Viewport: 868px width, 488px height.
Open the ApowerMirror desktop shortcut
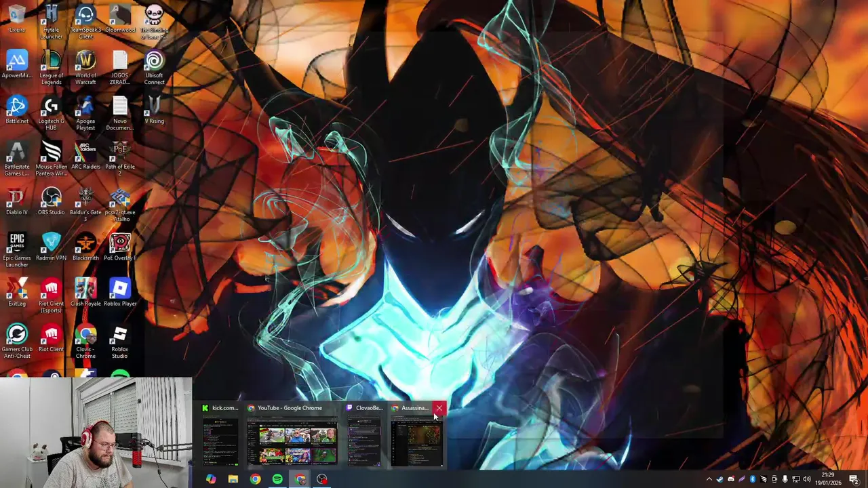17,64
